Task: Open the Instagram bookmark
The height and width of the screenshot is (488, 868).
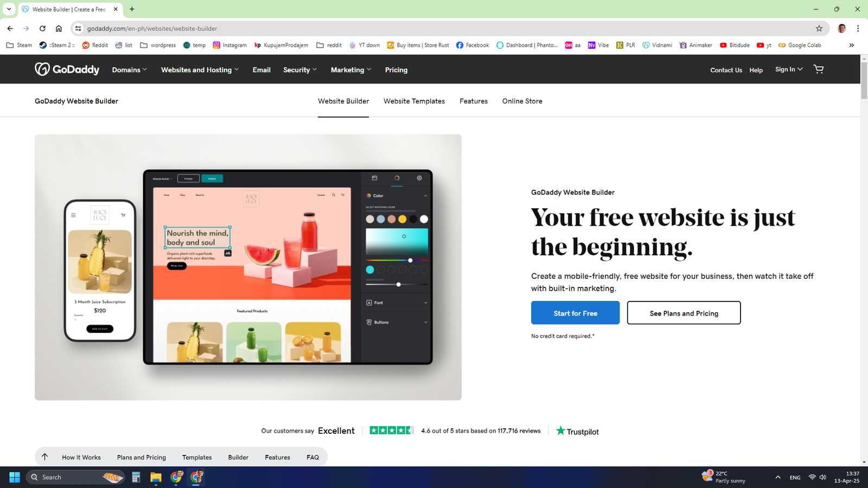Action: coord(229,45)
